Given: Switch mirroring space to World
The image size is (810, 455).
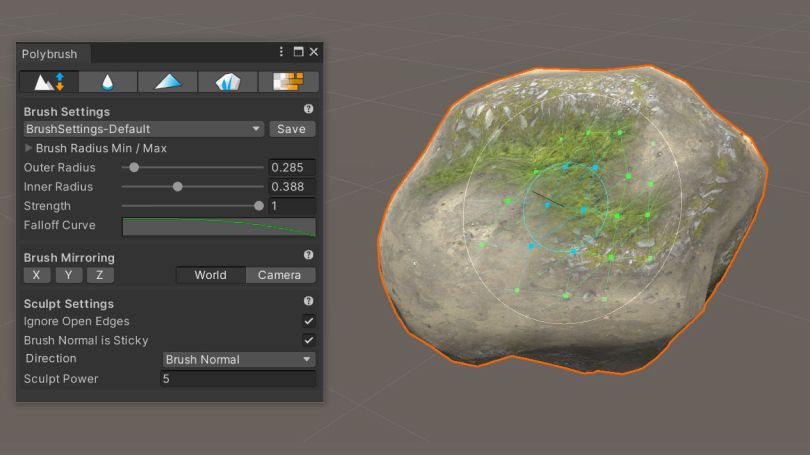Looking at the screenshot, I should pyautogui.click(x=210, y=275).
